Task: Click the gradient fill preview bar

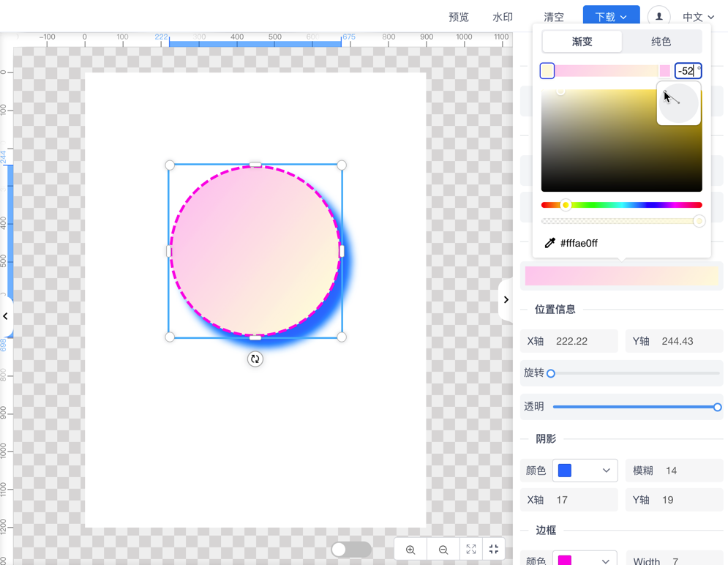Action: tap(621, 276)
